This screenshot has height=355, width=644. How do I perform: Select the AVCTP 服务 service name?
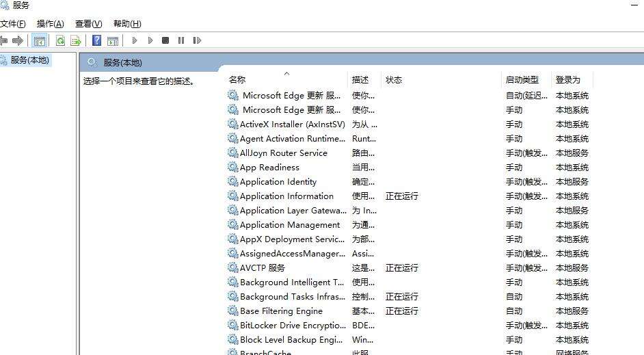(263, 268)
